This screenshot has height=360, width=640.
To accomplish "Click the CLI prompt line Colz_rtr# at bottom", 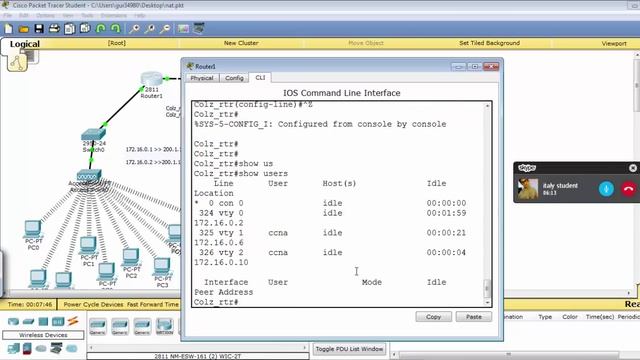I will point(216,302).
